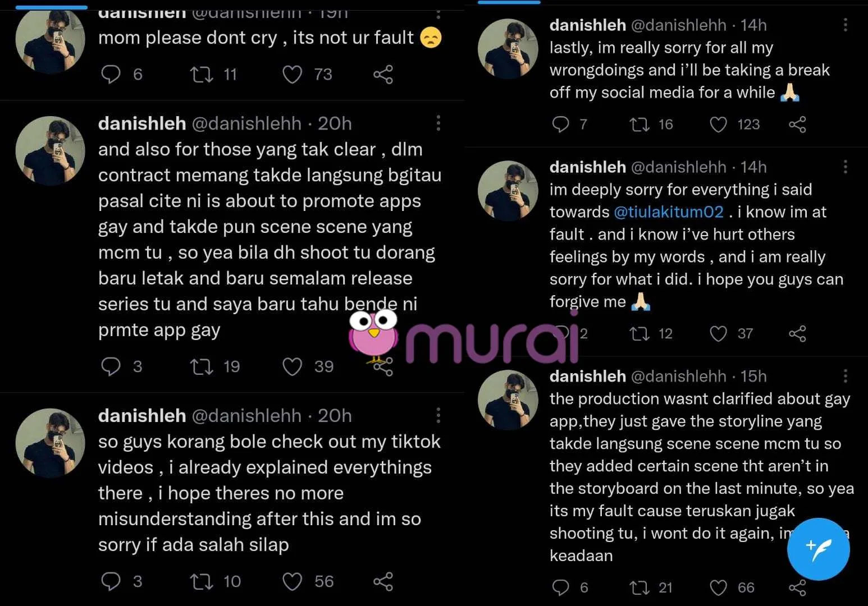Open the avatar on the 'dlm contract' tweet
Viewport: 868px width, 606px height.
tap(51, 150)
